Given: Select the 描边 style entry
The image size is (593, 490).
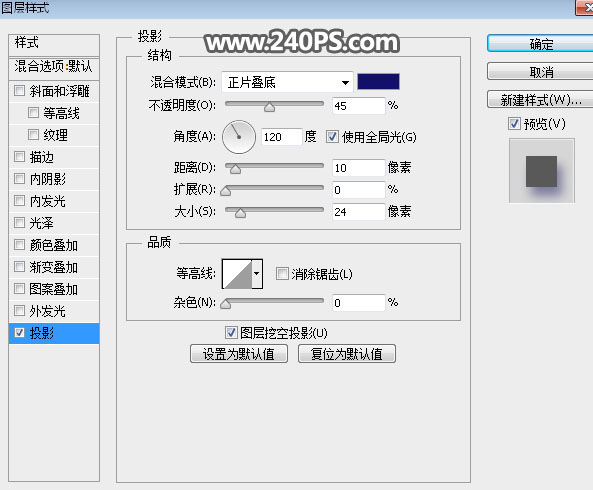Looking at the screenshot, I should (x=42, y=157).
